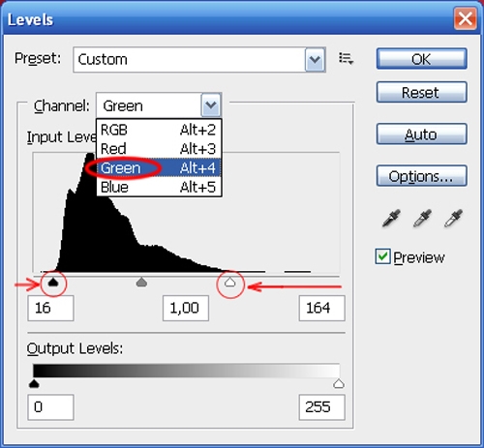
Task: Choose Blue channel from the list
Action: tap(159, 187)
